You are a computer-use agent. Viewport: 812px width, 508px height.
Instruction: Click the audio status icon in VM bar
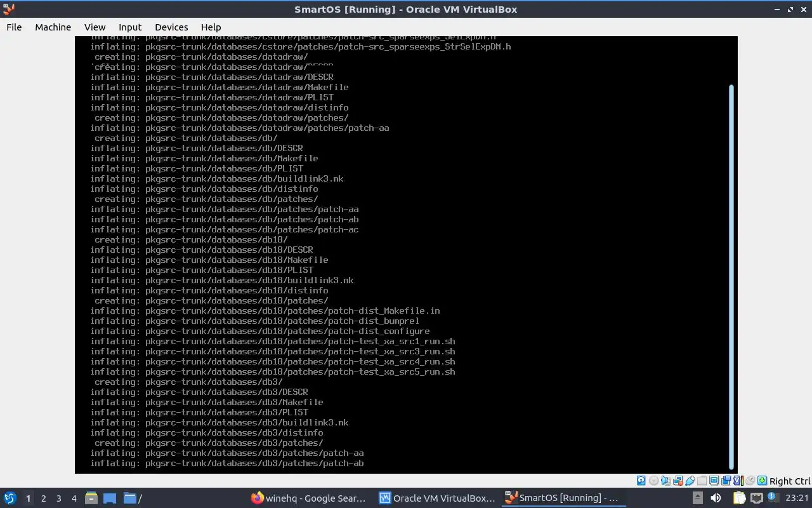665,481
